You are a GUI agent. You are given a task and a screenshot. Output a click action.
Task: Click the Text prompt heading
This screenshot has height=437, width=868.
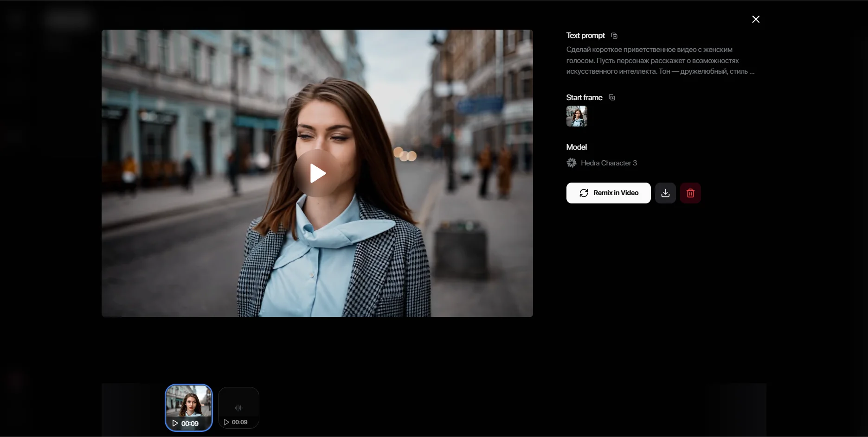585,36
